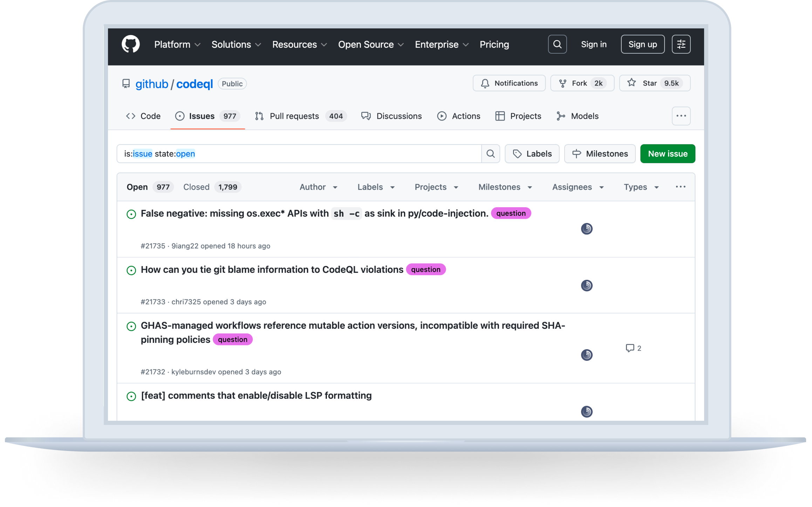The height and width of the screenshot is (507, 812).
Task: Open the comments count on issue #21732
Action: [633, 348]
